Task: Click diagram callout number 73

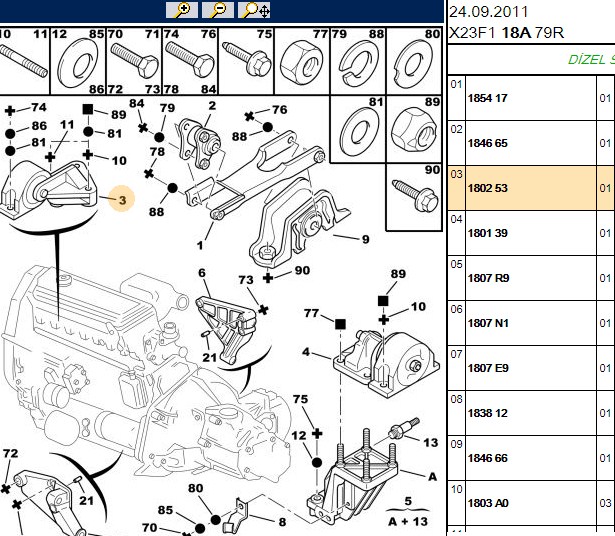Action: tap(246, 280)
